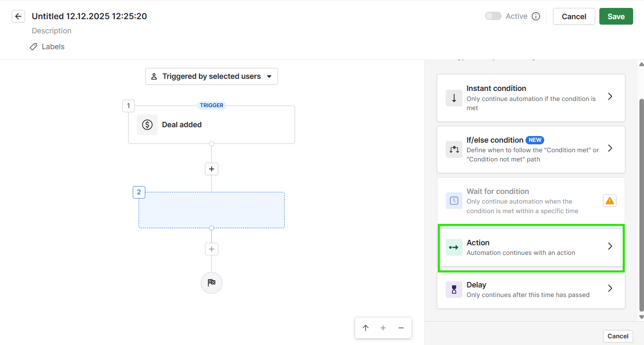Click the reset view up-arrow icon
Image resolution: width=644 pixels, height=345 pixels.
(366, 328)
